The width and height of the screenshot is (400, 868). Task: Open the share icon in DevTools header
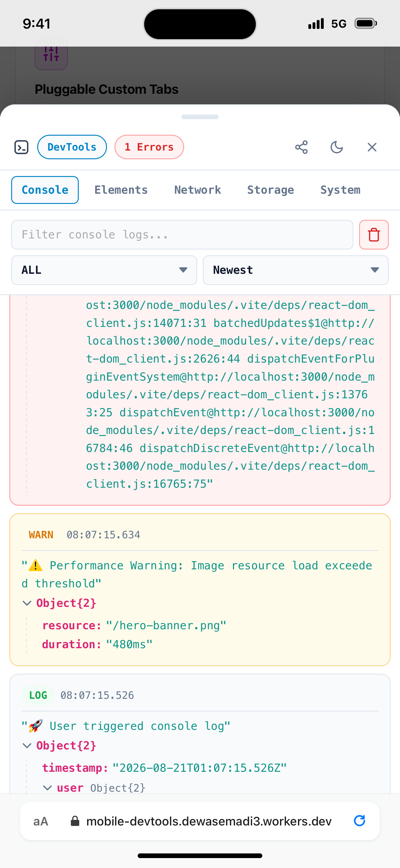point(301,147)
